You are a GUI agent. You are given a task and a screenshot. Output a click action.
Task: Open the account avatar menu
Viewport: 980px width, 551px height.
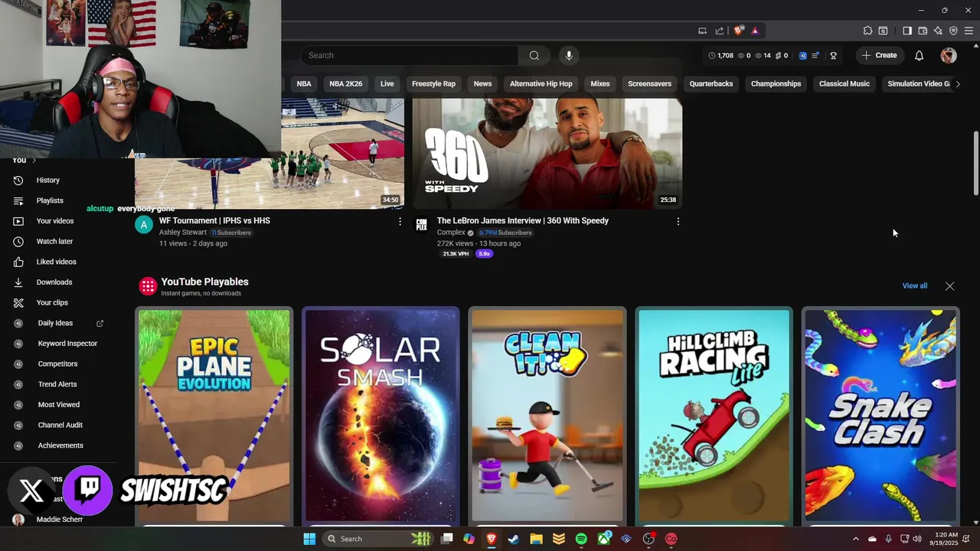click(949, 55)
